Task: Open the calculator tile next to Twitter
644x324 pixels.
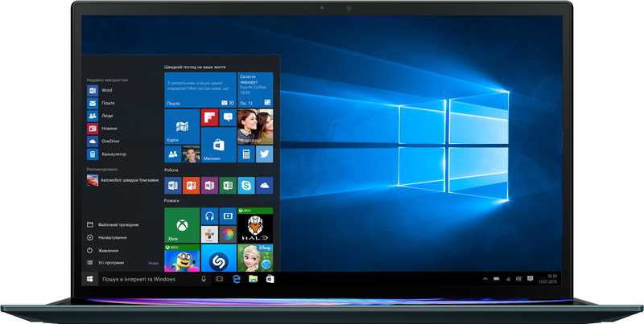Action: (246, 154)
